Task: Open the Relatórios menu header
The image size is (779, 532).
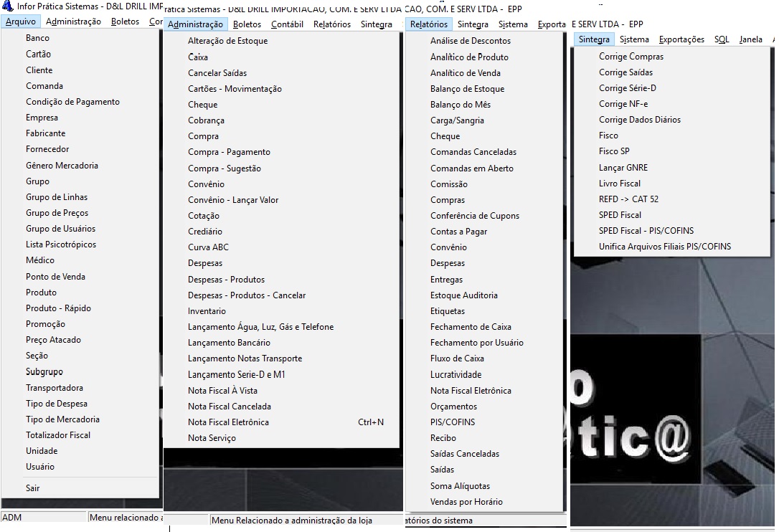Action: [x=429, y=24]
